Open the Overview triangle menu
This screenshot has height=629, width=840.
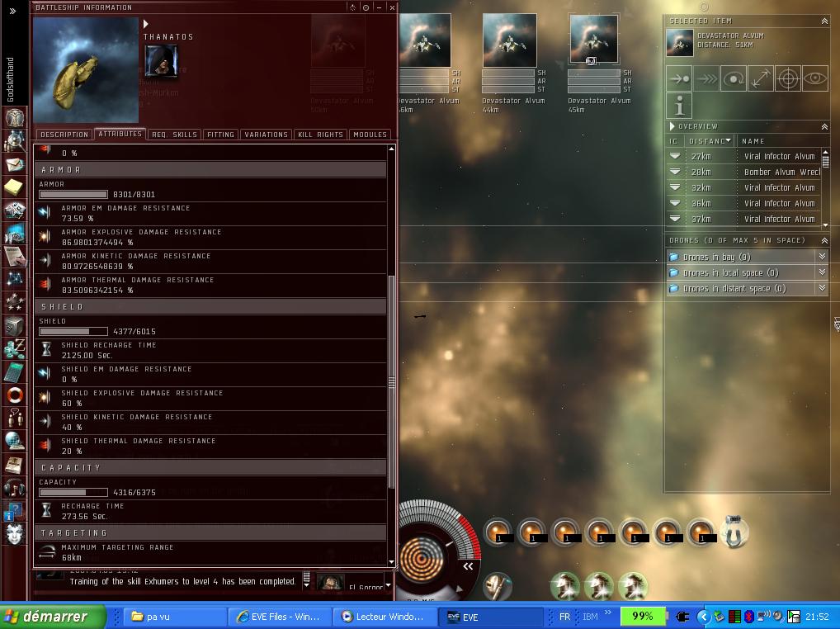pos(672,126)
